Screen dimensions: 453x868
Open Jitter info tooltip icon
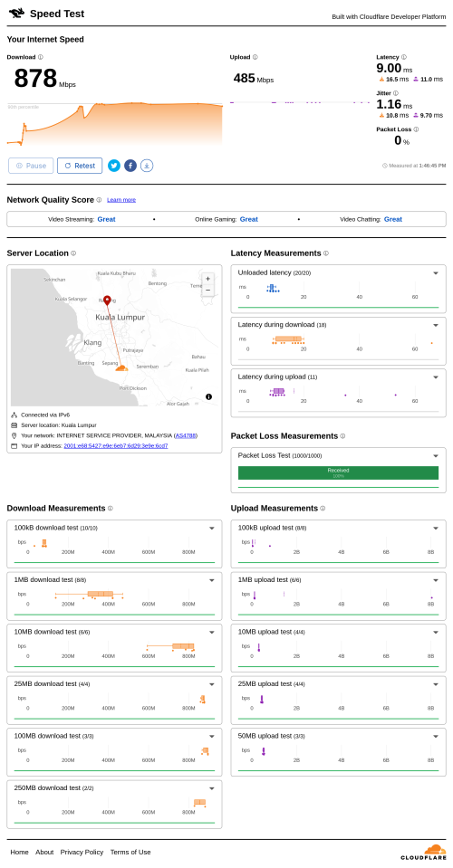395,93
